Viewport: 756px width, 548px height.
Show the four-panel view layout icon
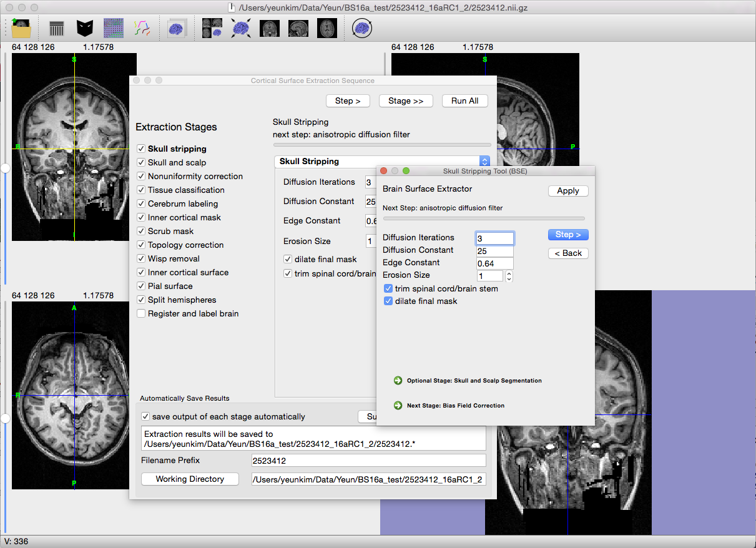coord(212,28)
